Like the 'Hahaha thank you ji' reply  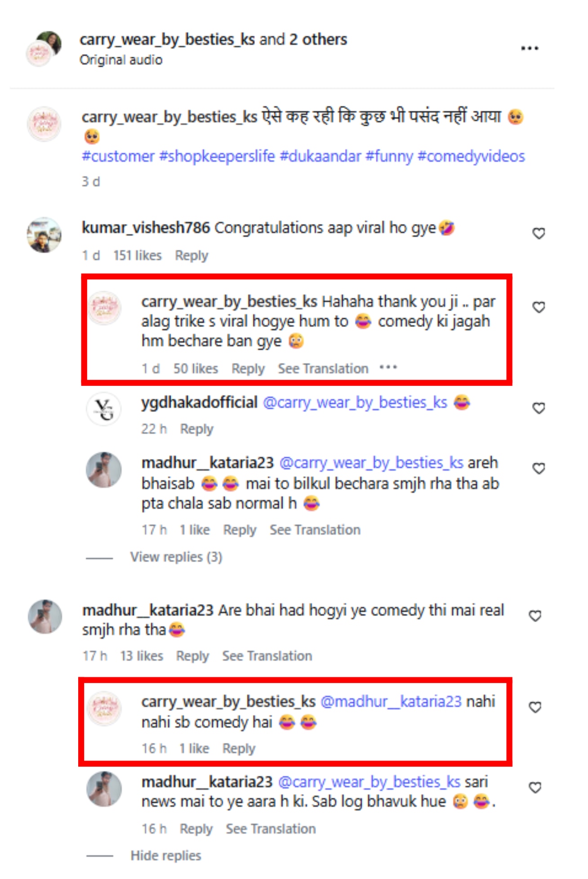(x=539, y=307)
